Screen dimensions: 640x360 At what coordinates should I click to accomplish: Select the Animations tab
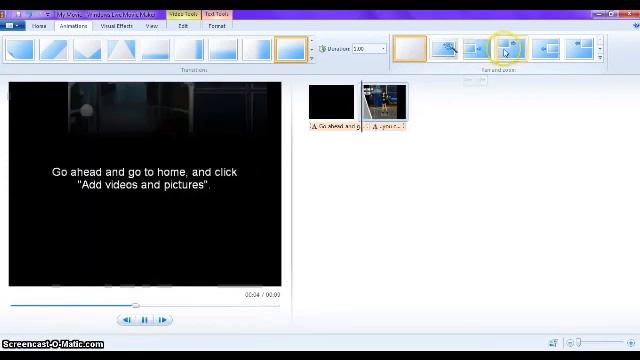pos(73,26)
